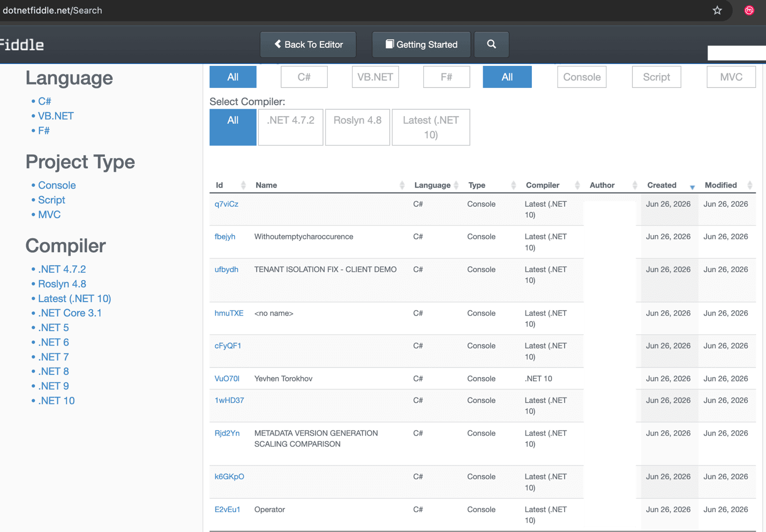This screenshot has width=766, height=532.
Task: Filter project type by Script button
Action: pyautogui.click(x=657, y=77)
